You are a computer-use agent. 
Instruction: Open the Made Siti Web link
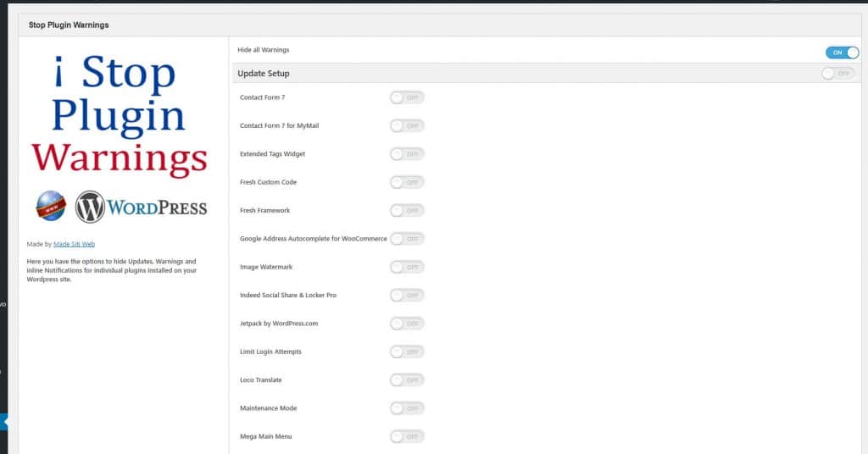[x=75, y=244]
